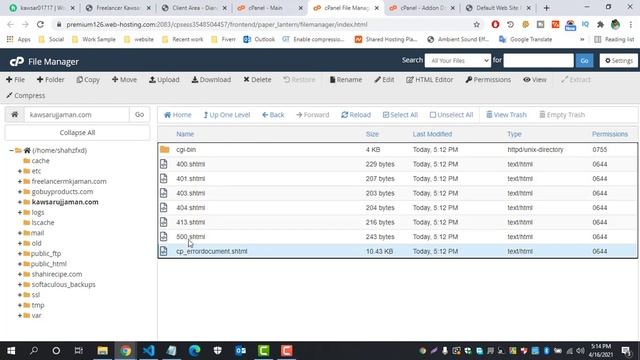Click the 400.shtml file icon
The height and width of the screenshot is (360, 640).
(164, 164)
